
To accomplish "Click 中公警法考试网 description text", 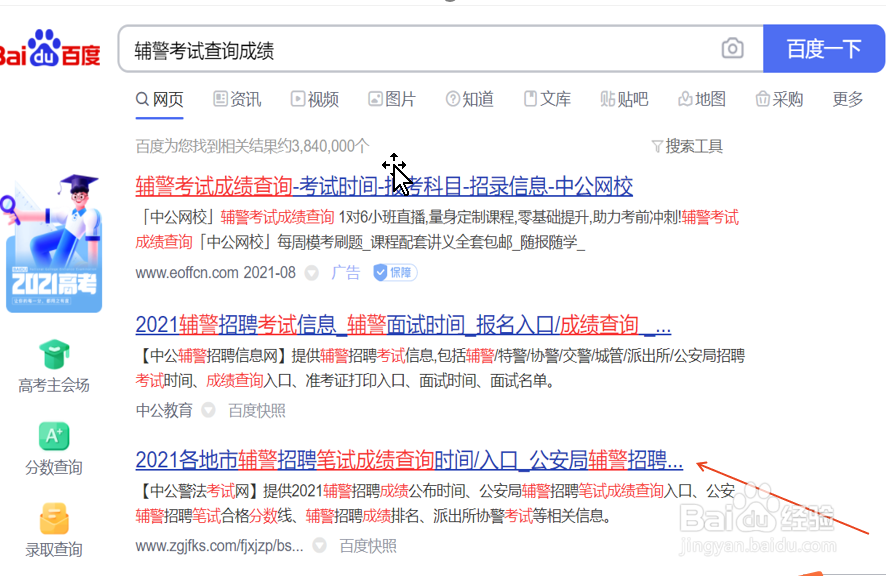I will (x=435, y=503).
